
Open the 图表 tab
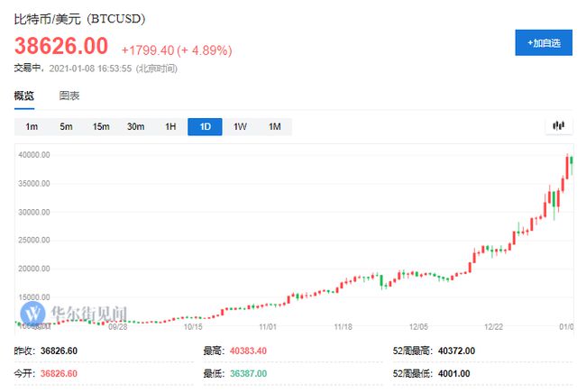click(69, 96)
